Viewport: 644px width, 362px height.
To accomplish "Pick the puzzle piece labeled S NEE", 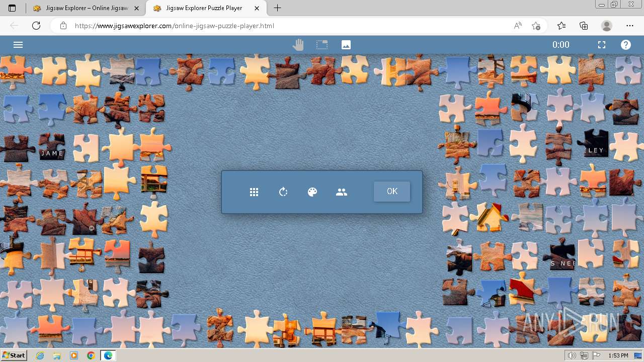I will [561, 255].
